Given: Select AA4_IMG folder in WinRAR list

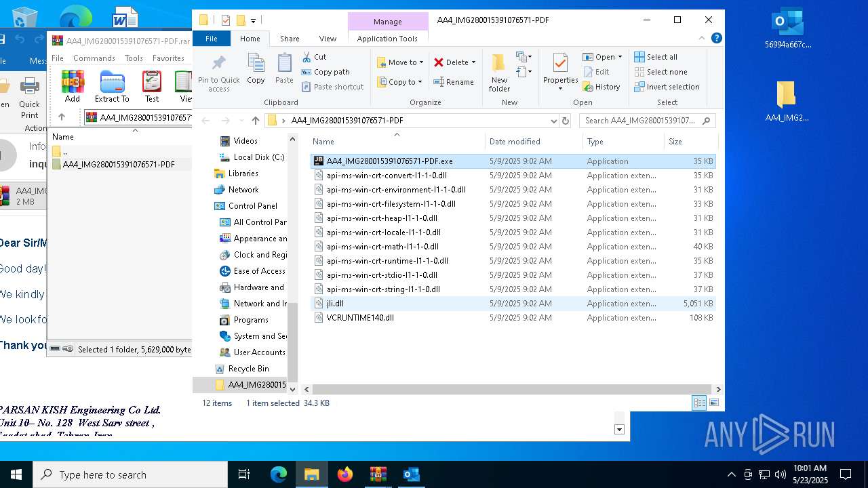Looking at the screenshot, I should pyautogui.click(x=119, y=165).
